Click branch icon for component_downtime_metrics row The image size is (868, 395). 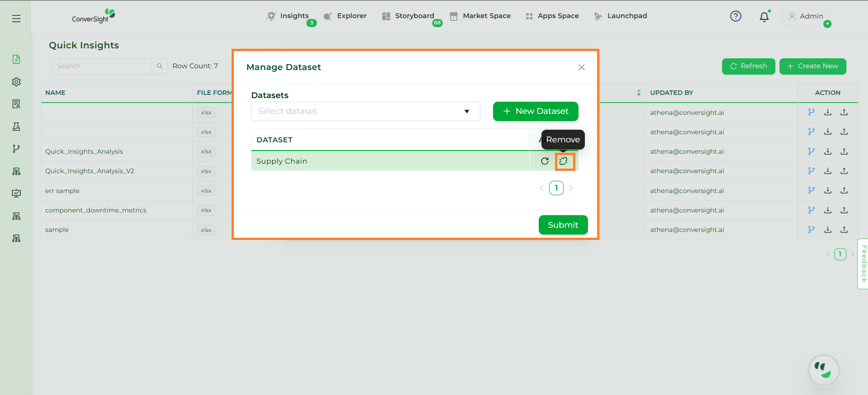click(811, 210)
